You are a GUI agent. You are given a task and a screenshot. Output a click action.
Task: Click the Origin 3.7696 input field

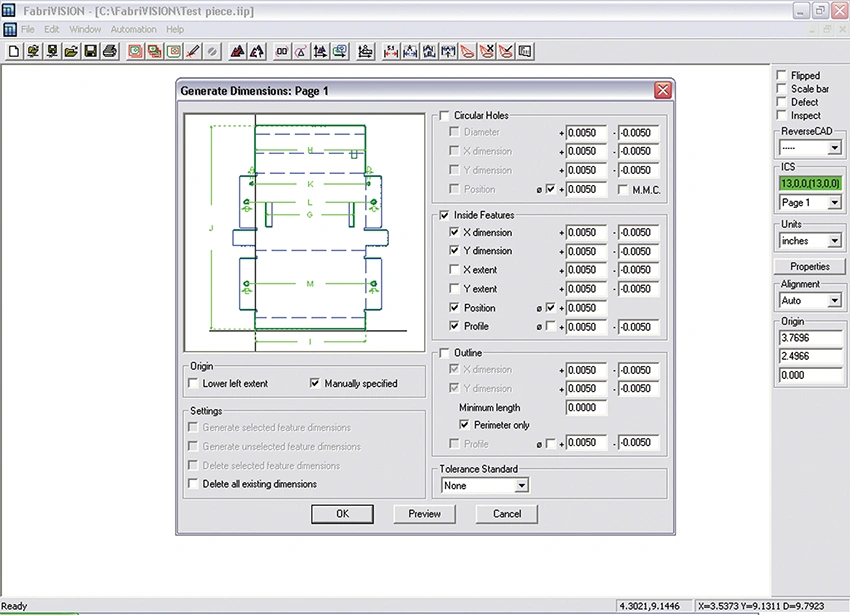(810, 338)
